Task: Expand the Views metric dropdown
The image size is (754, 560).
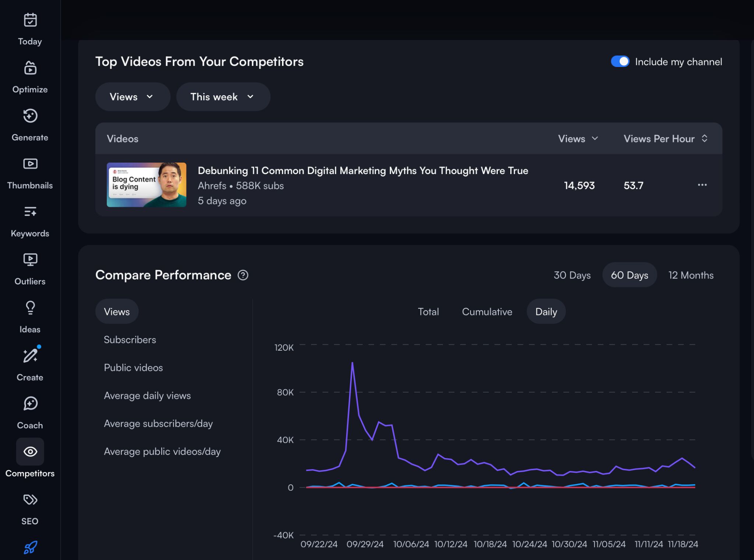Action: [132, 97]
